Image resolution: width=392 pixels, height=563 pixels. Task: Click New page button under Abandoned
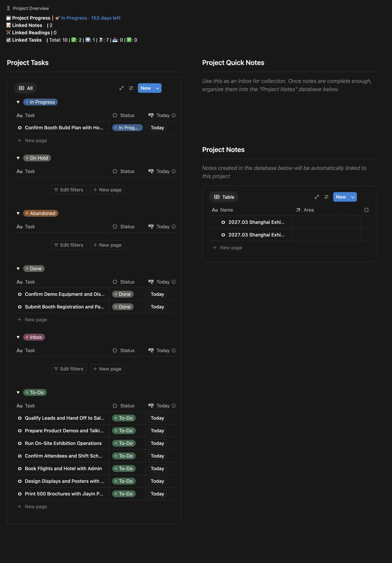click(x=107, y=245)
